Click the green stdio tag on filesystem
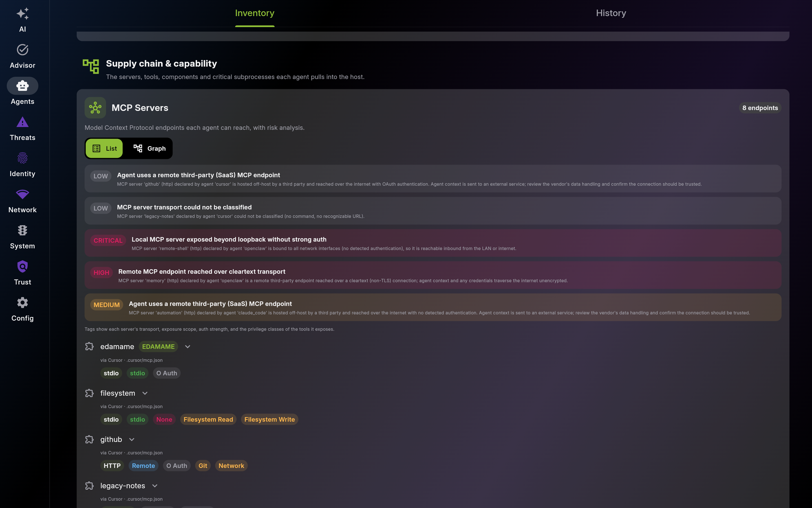 click(137, 419)
